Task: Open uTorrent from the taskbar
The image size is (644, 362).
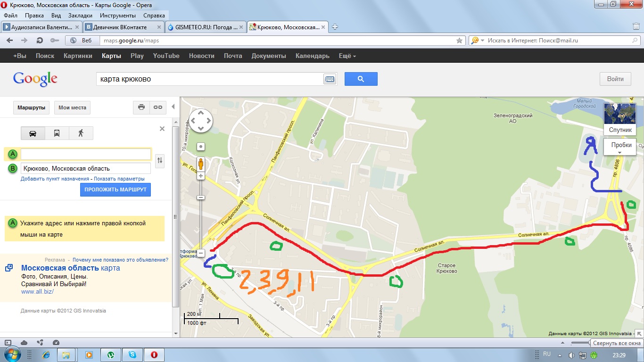Action: (x=110, y=354)
